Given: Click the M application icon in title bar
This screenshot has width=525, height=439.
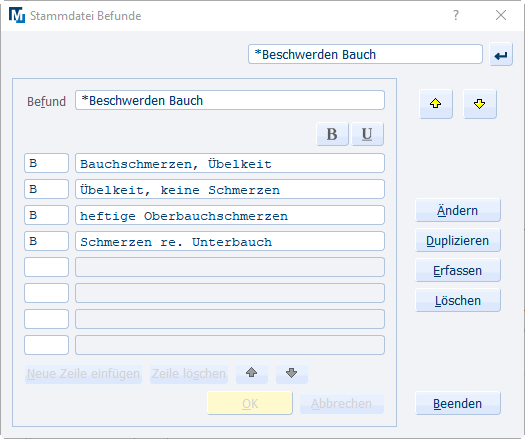Looking at the screenshot, I should coord(17,15).
